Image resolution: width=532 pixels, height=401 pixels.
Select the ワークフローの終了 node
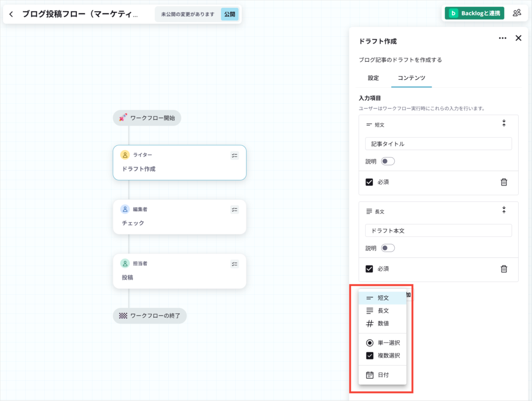pos(150,316)
